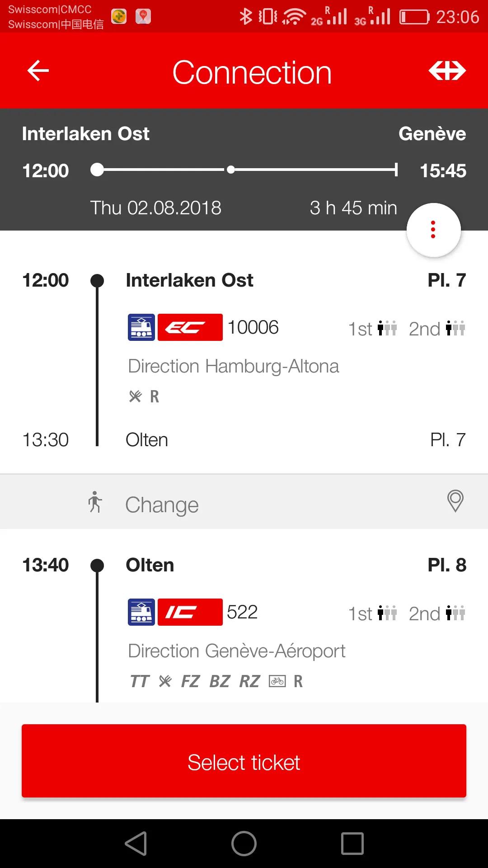The height and width of the screenshot is (868, 488).
Task: Tap 2nd class occupancy for IC 522
Action: click(x=437, y=613)
